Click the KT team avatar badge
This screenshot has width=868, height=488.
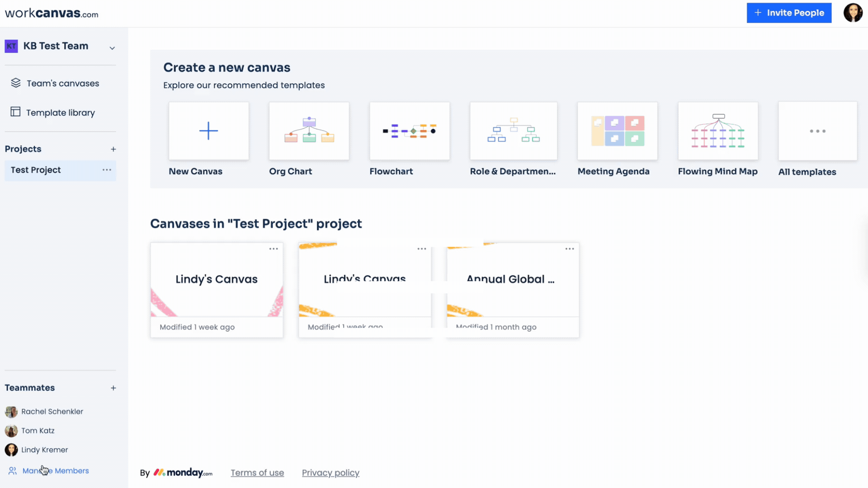point(11,46)
